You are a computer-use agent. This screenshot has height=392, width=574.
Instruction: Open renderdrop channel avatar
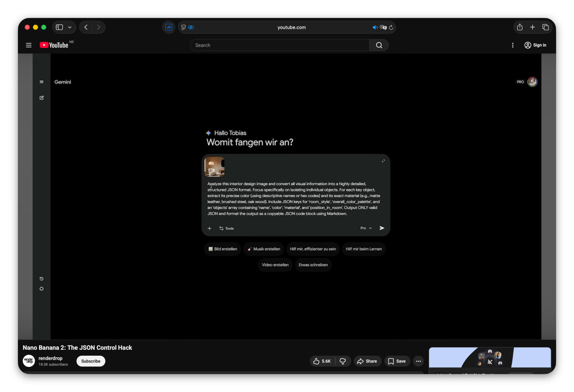[29, 361]
